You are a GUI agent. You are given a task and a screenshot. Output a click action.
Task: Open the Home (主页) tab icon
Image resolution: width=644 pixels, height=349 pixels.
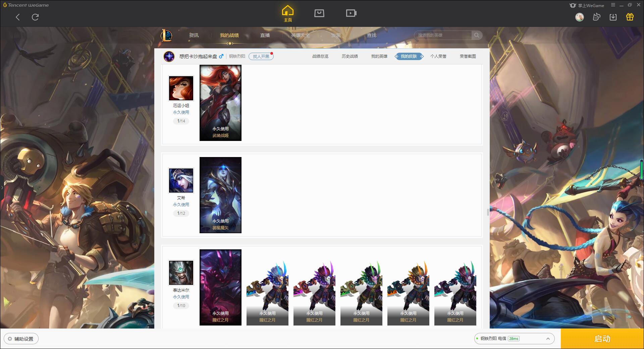pos(288,14)
